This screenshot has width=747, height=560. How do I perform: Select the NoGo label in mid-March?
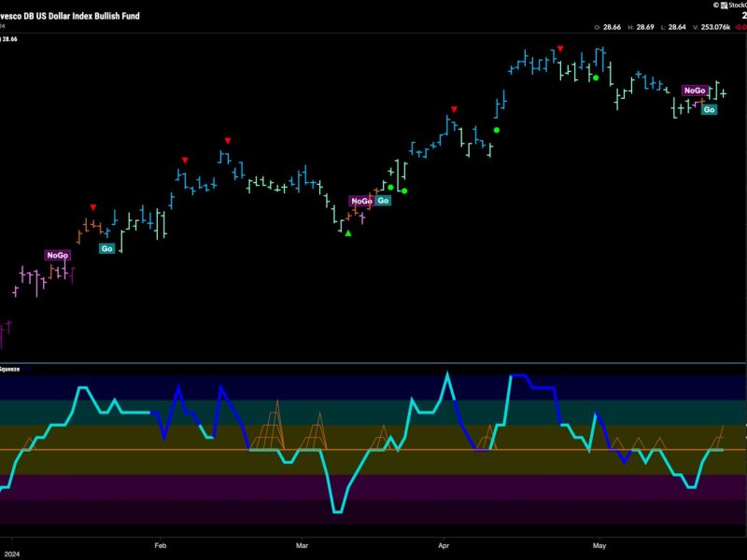pyautogui.click(x=361, y=201)
